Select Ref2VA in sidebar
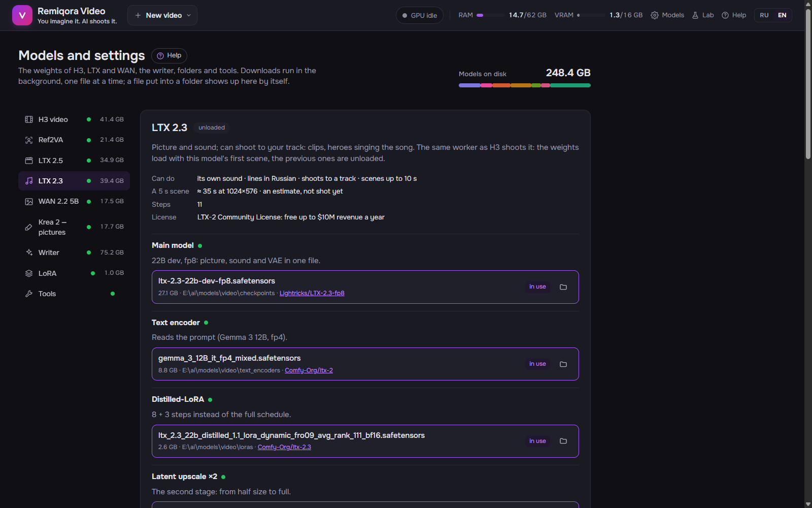Viewport: 812px width, 508px height. [74, 140]
